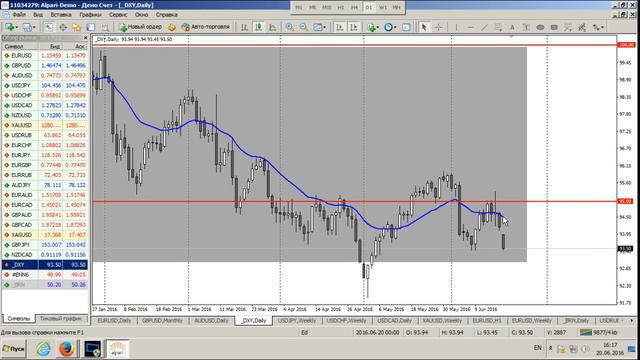
Task: Open the Periods clock icon
Action: (388, 27)
